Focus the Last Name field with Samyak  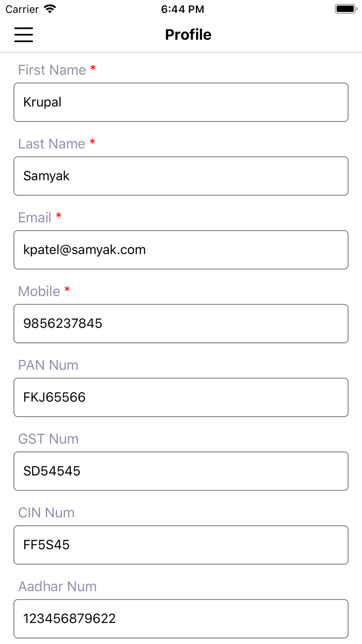point(181,176)
